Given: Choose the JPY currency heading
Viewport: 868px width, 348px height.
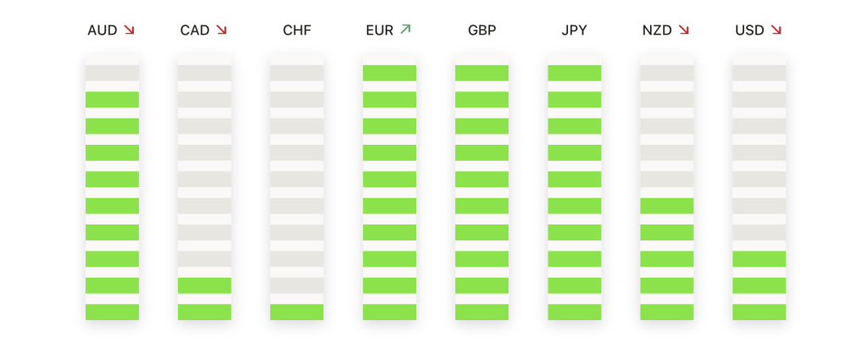Looking at the screenshot, I should point(574,30).
